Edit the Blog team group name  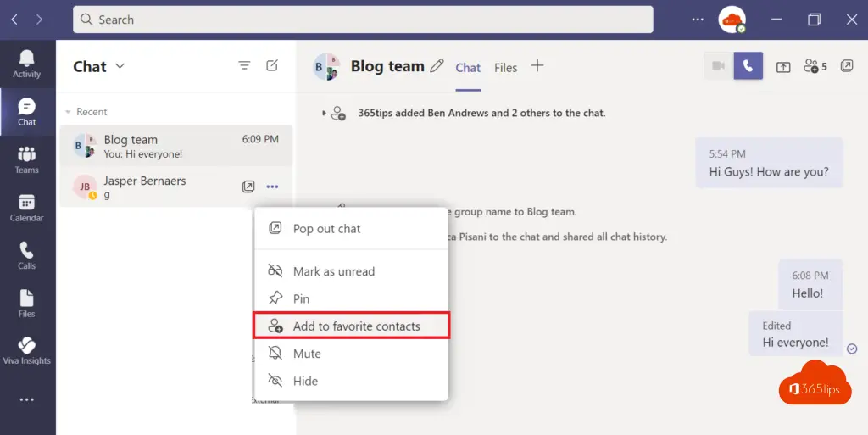pos(437,66)
